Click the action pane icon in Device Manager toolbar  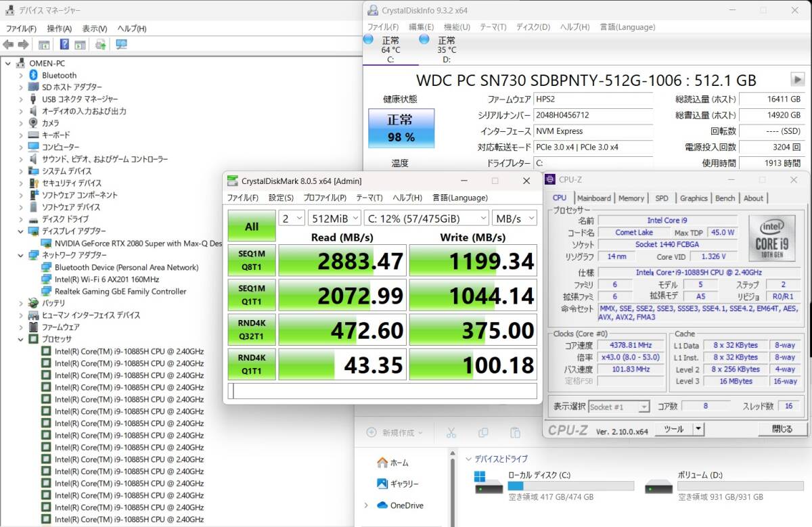click(80, 45)
